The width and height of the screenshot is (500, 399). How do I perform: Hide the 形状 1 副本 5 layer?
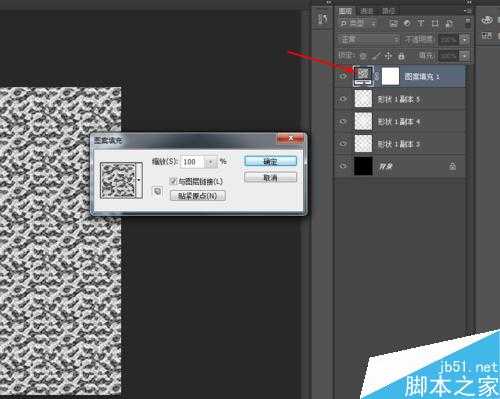click(343, 99)
